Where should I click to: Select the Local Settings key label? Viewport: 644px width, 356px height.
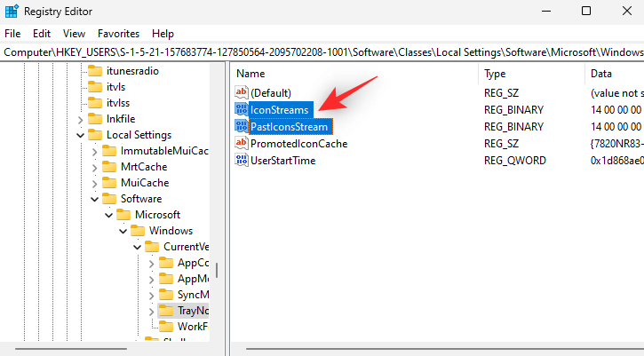click(x=139, y=135)
